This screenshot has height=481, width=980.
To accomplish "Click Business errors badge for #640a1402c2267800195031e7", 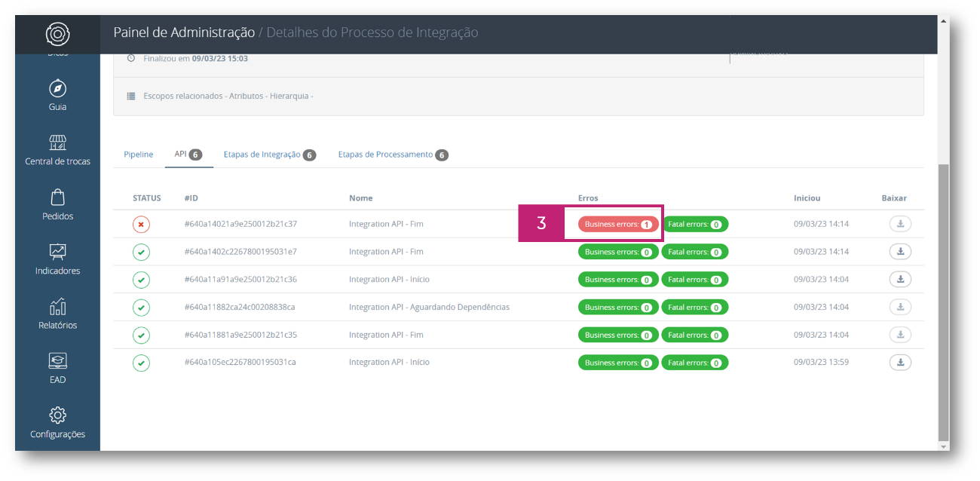I will 618,252.
